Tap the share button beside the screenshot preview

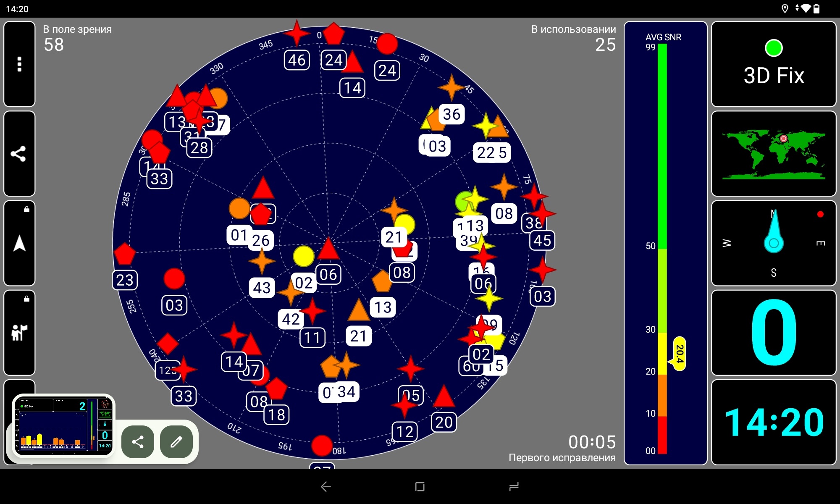point(138,441)
